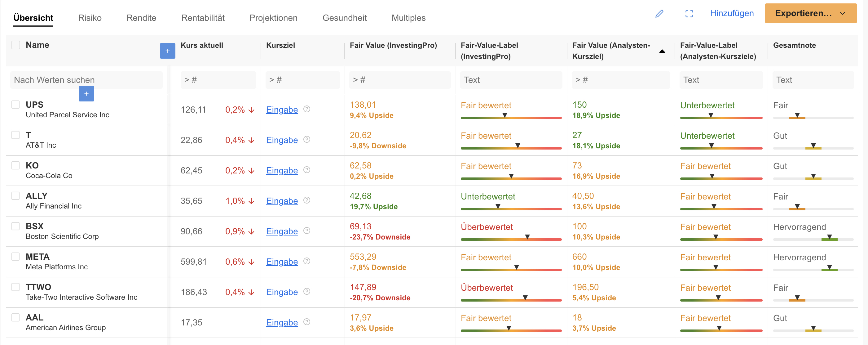The height and width of the screenshot is (345, 868).
Task: Click plus button below the search field
Action: [86, 94]
